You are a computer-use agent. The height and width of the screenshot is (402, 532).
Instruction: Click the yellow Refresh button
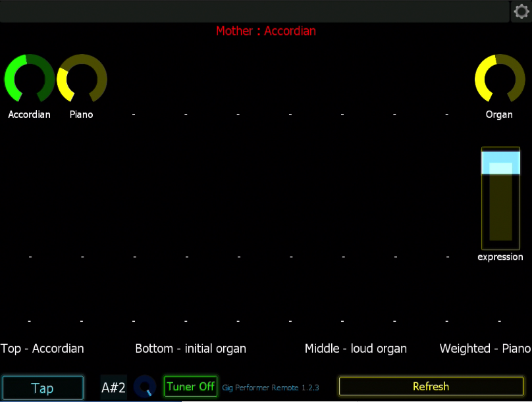431,386
